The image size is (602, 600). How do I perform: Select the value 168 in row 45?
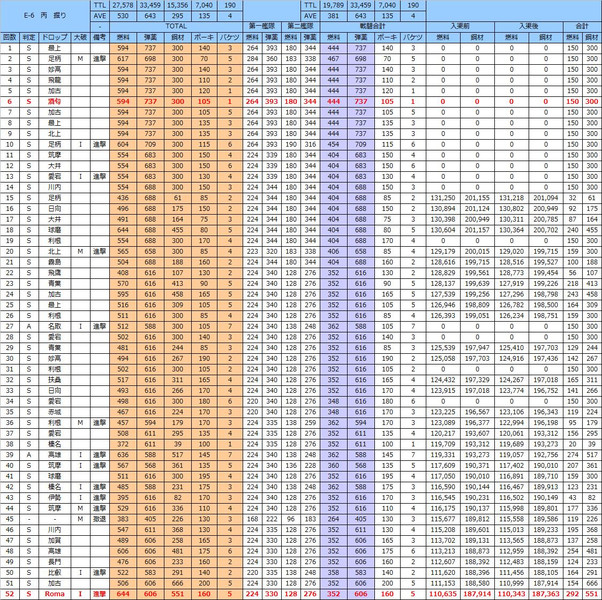(x=252, y=519)
